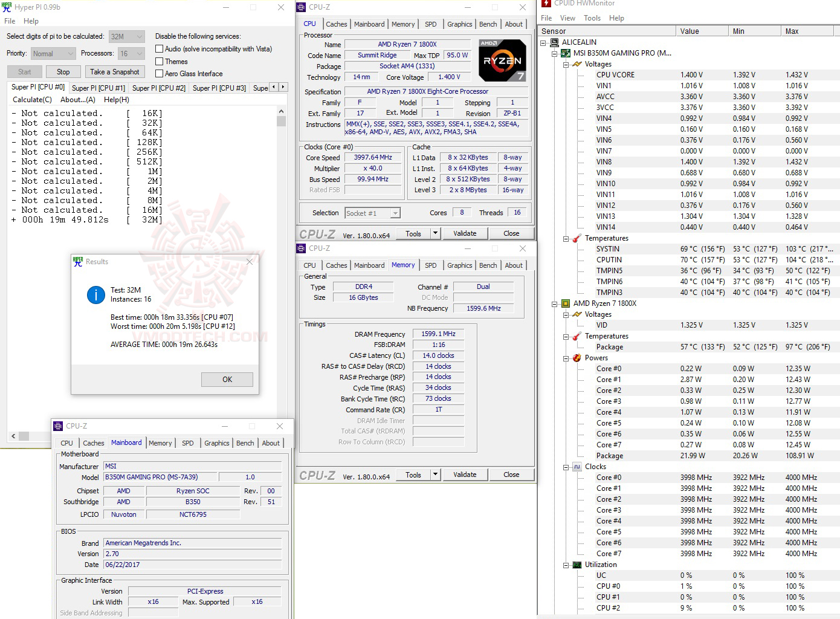Open Tools dropdown arrow in CPU-Z CPU window
840x619 pixels.
click(435, 233)
